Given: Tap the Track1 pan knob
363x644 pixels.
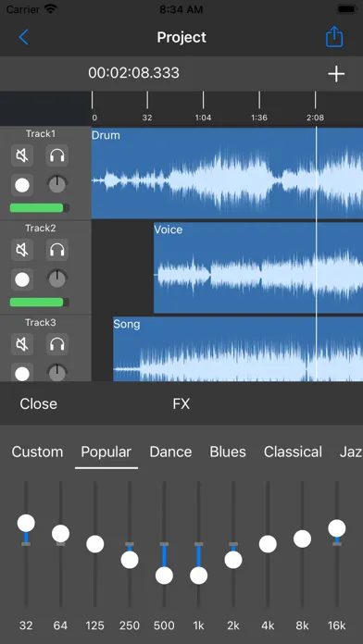Looking at the screenshot, I should (57, 184).
